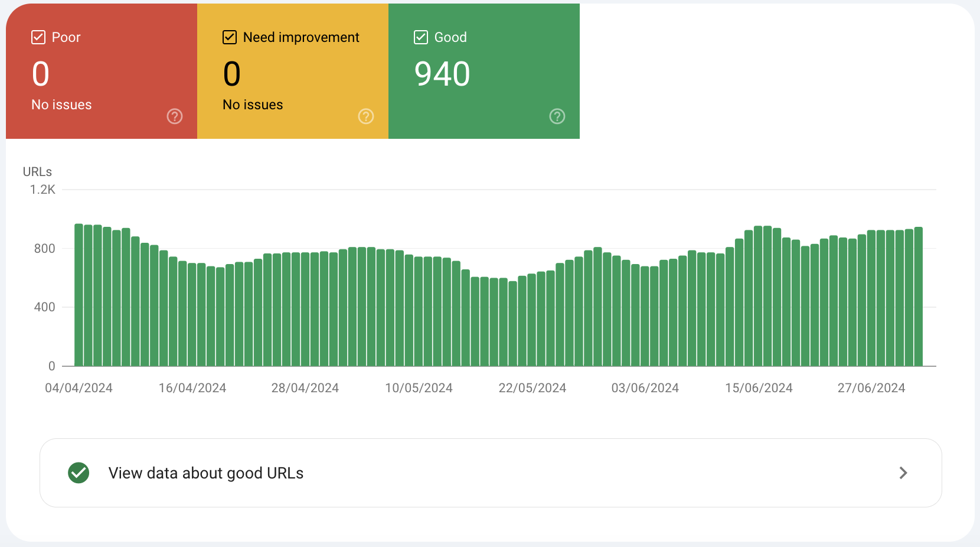980x547 pixels.
Task: Click the 22/05/2024 date axis label
Action: click(532, 388)
